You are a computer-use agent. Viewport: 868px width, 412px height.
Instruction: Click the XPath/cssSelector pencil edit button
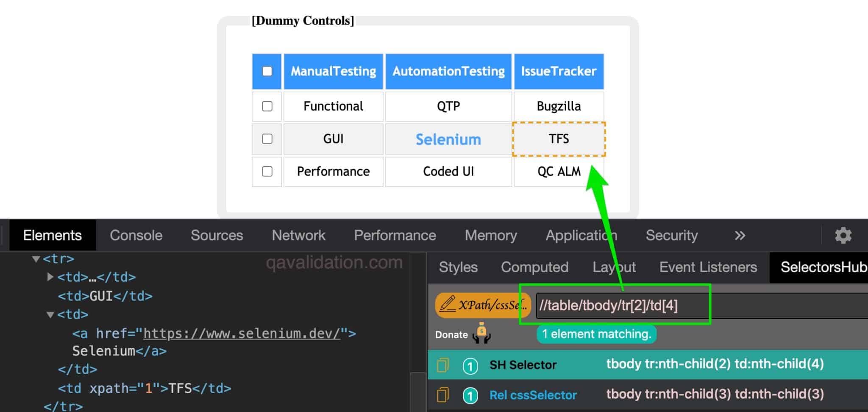(x=482, y=305)
